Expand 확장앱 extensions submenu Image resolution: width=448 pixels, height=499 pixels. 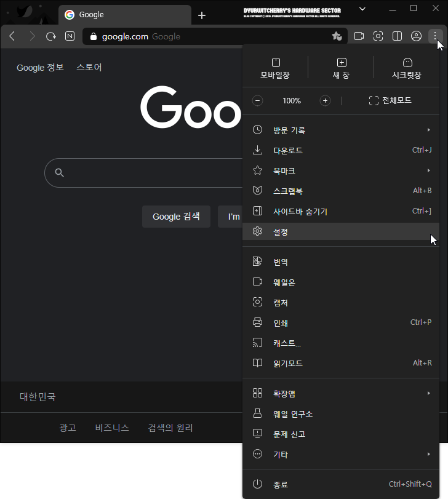pos(341,394)
